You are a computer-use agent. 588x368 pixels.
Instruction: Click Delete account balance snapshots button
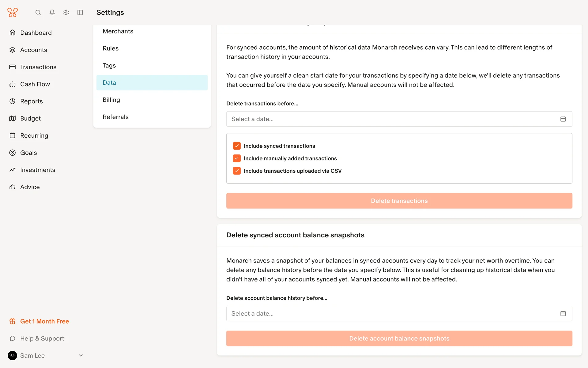(x=399, y=339)
